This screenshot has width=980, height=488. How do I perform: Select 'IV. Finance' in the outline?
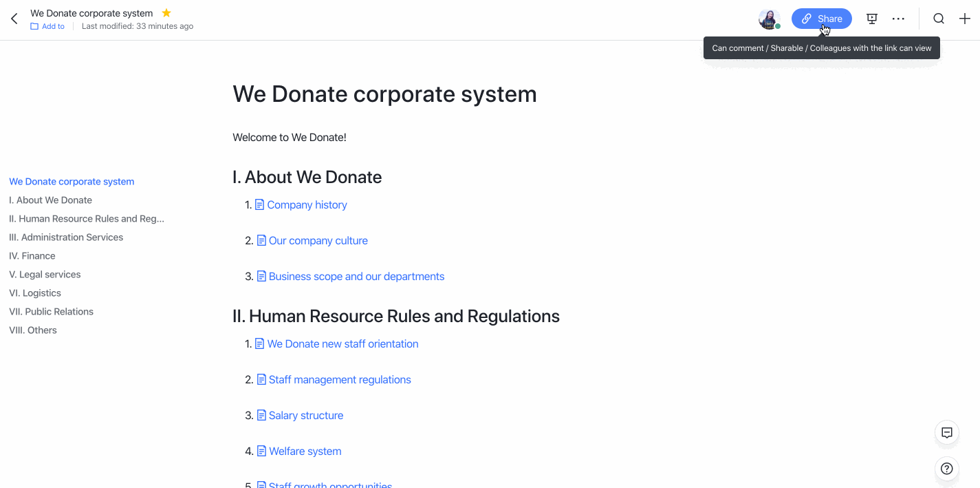click(32, 255)
